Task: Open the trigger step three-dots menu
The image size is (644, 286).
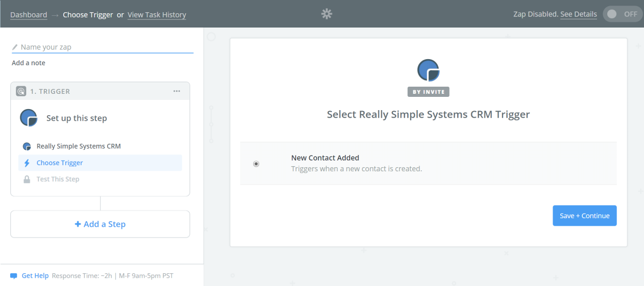Action: click(x=177, y=91)
